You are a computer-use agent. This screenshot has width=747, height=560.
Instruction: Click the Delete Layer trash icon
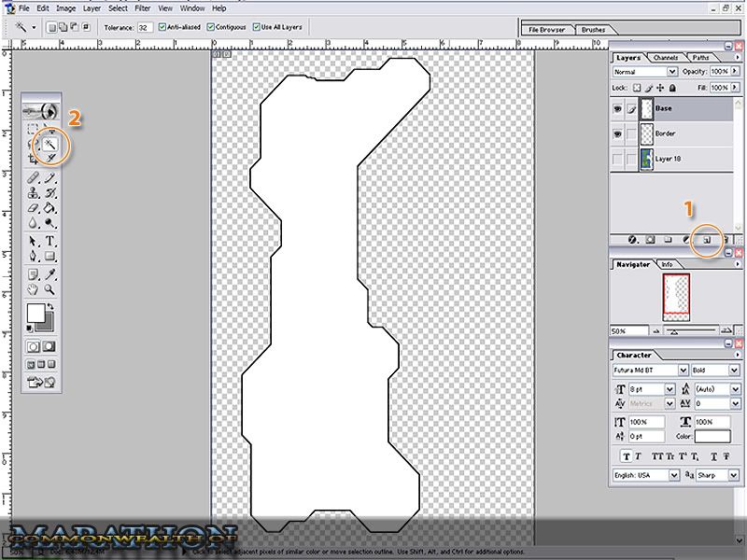725,239
